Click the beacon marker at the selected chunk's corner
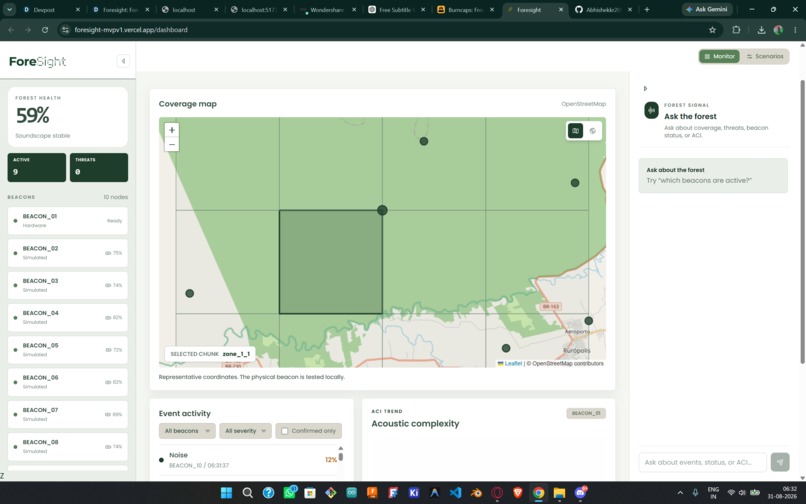The height and width of the screenshot is (504, 806). point(382,210)
